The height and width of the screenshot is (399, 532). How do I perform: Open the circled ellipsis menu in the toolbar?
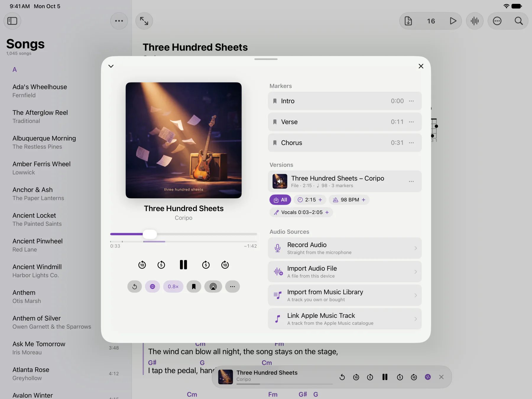[497, 21]
